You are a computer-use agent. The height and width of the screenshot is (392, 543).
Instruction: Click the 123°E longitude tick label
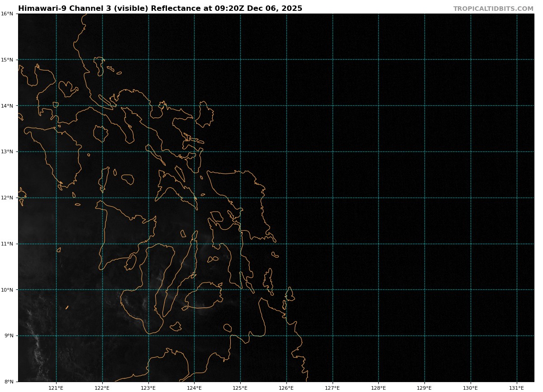(x=148, y=388)
